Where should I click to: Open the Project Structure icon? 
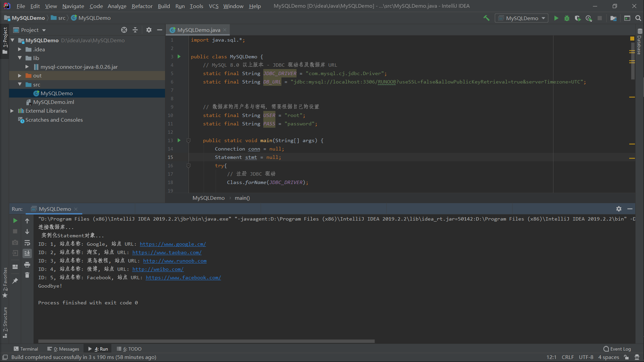click(613, 18)
